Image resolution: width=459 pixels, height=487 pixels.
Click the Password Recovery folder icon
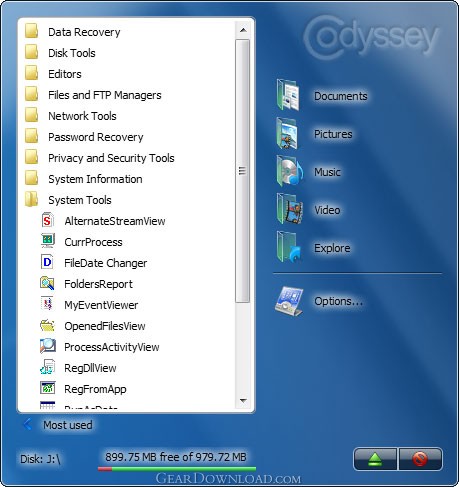pos(32,136)
